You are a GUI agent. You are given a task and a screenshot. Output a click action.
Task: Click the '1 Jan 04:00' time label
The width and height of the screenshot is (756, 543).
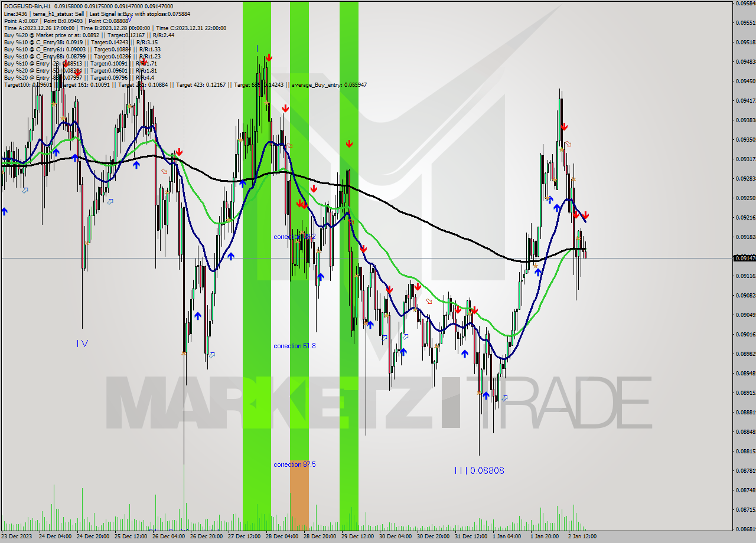[x=507, y=537]
